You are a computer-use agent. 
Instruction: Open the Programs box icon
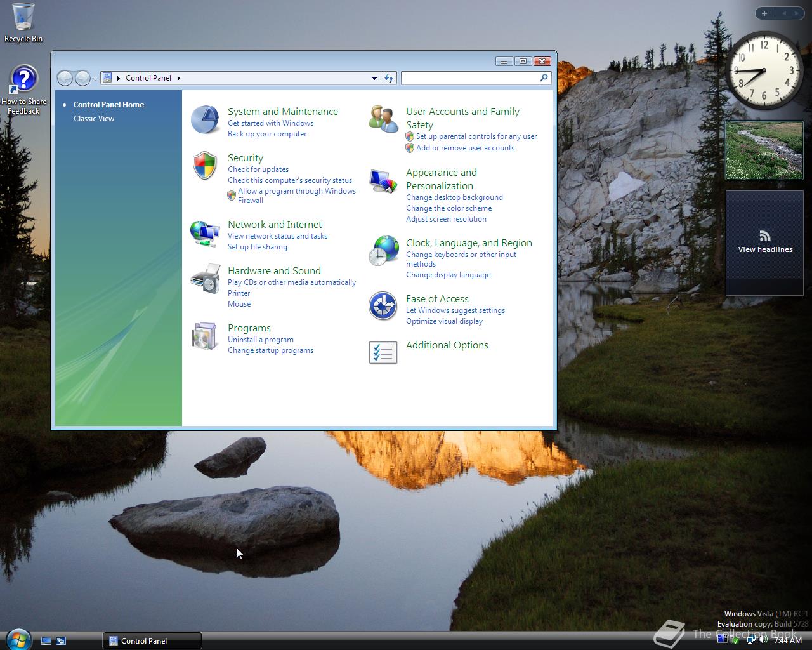(x=205, y=336)
